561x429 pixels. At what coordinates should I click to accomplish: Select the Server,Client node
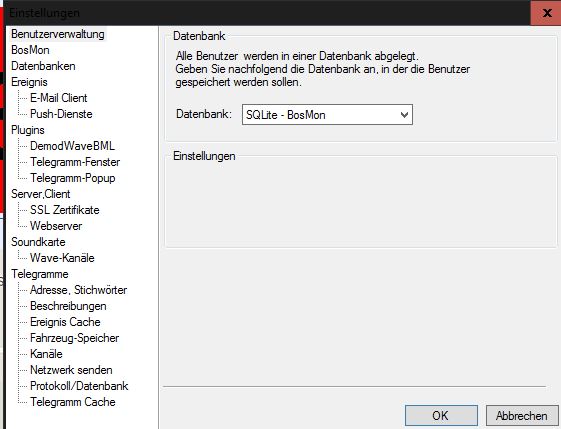pos(41,194)
